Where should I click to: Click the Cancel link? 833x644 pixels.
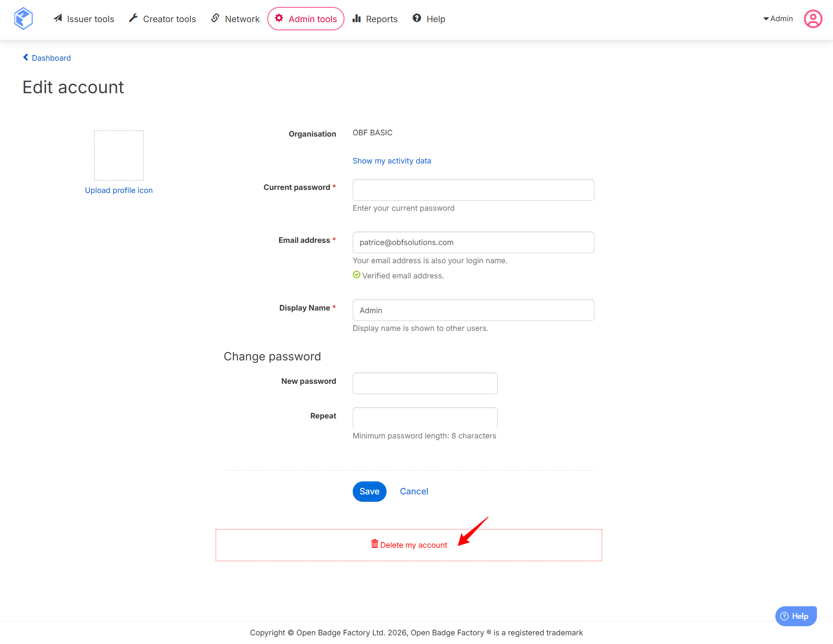(413, 491)
